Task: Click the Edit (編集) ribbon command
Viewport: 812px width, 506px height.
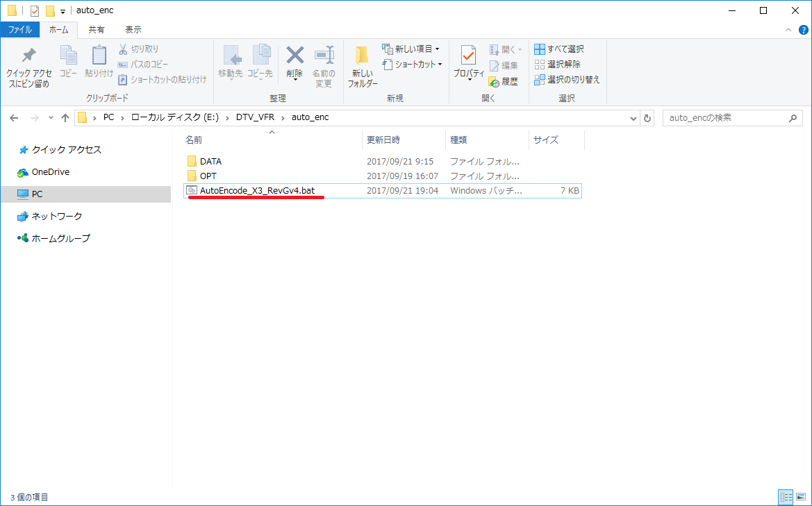Action: pyautogui.click(x=504, y=66)
